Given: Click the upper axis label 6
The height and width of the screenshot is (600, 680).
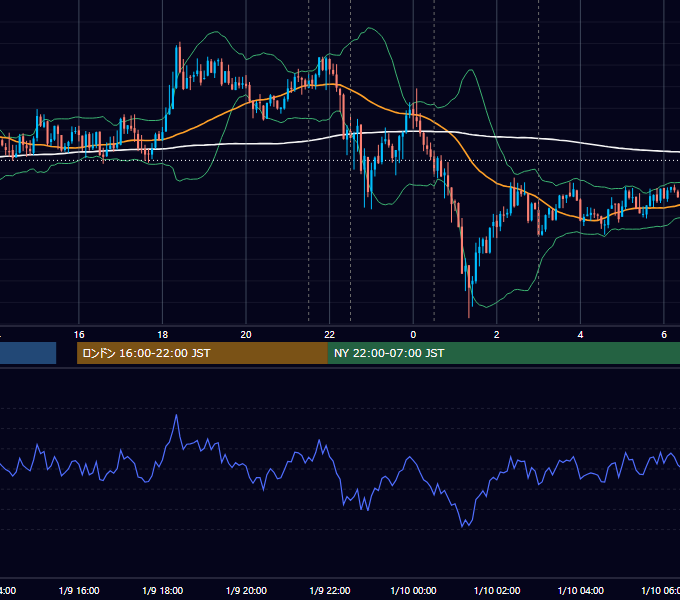Looking at the screenshot, I should pyautogui.click(x=664, y=335).
